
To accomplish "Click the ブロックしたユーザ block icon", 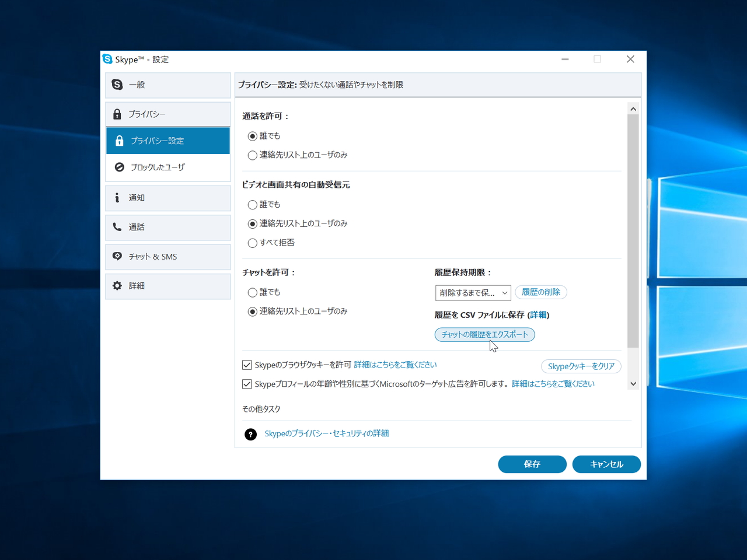I will click(x=118, y=167).
